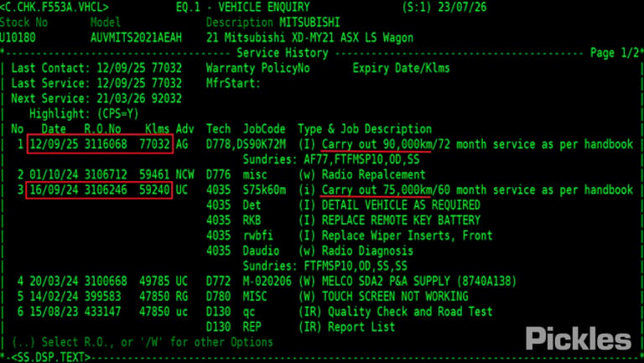Click kilometres 49785 in row 4

[x=154, y=281]
